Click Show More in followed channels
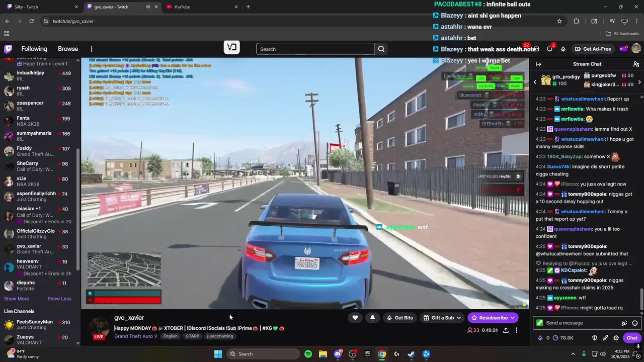 coord(17,299)
